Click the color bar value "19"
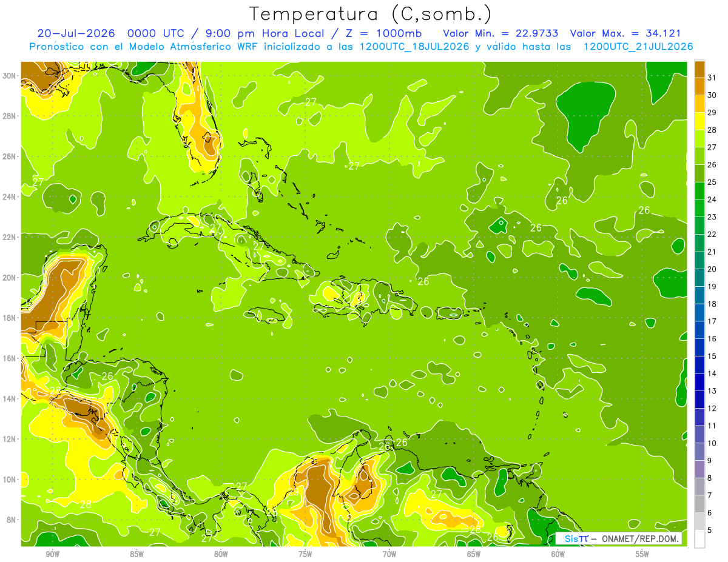 [x=712, y=286]
